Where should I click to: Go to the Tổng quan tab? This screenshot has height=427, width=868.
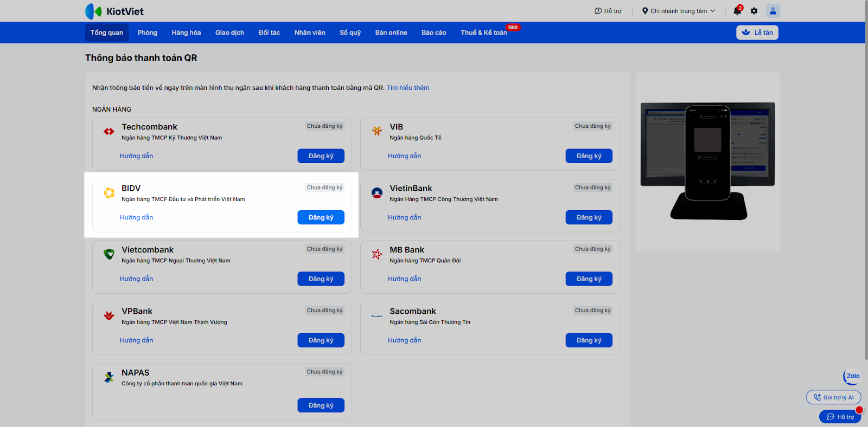[107, 33]
